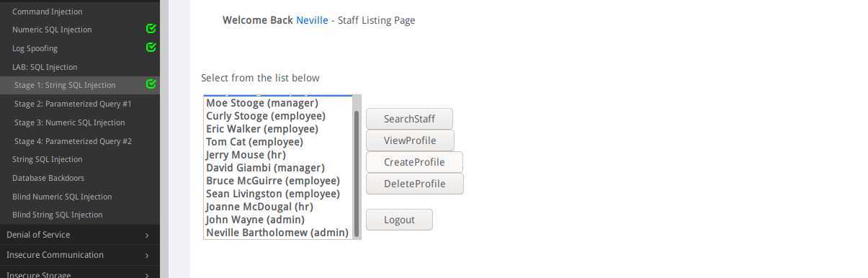Click the SearchStaff button
This screenshot has width=868, height=278.
tap(409, 119)
